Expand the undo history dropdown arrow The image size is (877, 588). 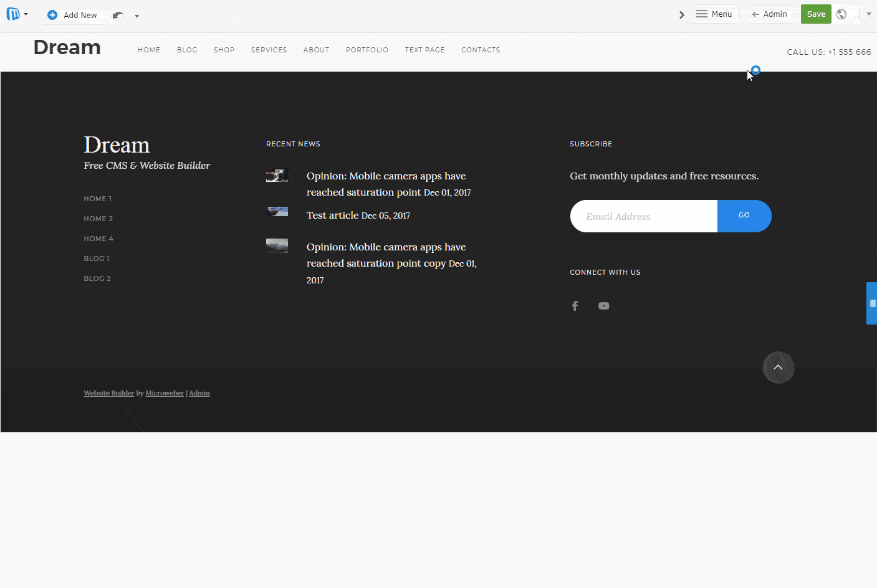(x=137, y=16)
